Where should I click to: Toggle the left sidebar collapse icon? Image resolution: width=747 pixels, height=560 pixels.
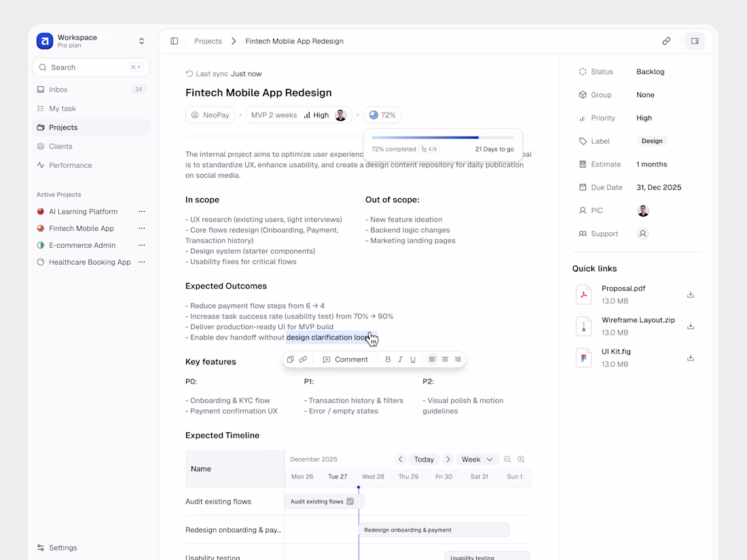click(175, 41)
